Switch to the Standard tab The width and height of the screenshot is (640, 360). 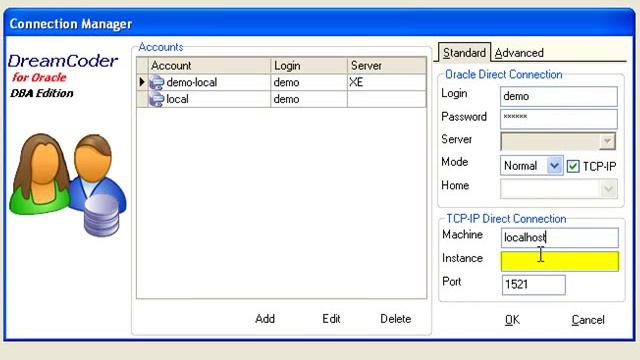tap(464, 53)
